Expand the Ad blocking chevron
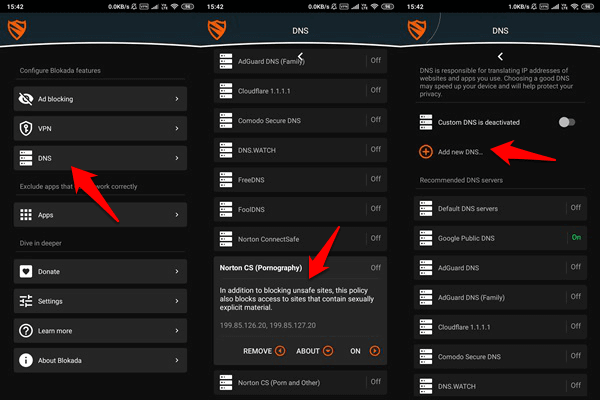600x400 pixels. 177,100
